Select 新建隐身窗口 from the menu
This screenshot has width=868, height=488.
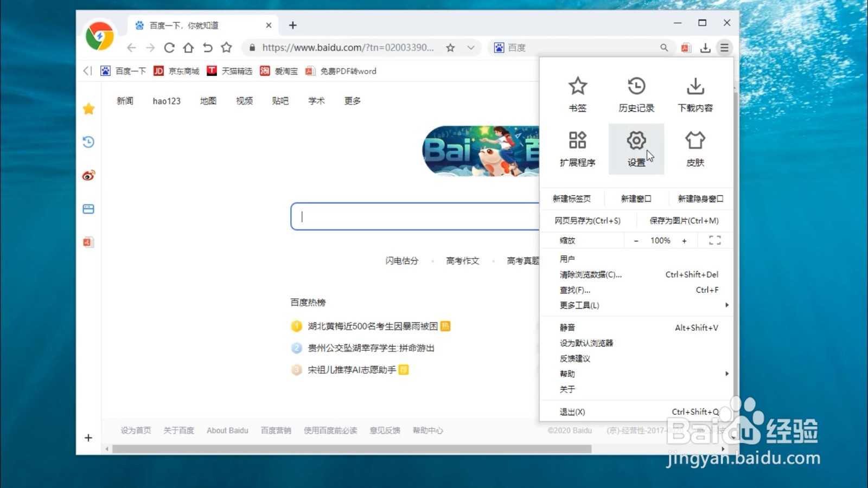point(700,198)
